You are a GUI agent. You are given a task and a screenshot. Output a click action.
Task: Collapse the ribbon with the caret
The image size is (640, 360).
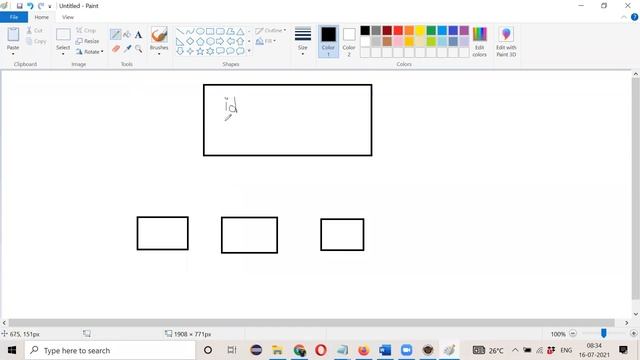624,17
